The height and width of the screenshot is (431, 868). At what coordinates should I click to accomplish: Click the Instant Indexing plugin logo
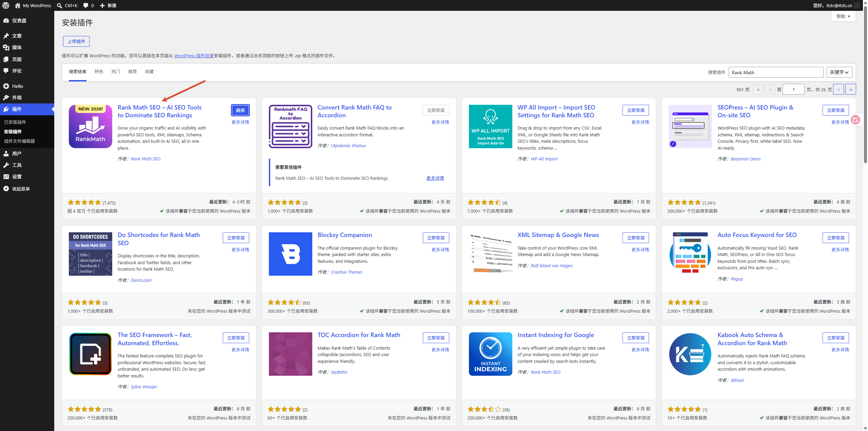click(x=491, y=354)
